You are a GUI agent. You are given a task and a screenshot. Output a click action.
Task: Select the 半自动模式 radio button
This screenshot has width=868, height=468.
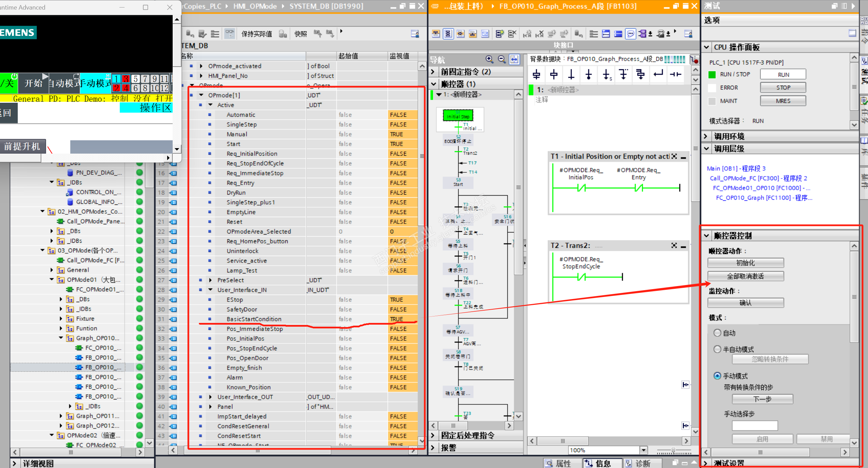pos(717,349)
